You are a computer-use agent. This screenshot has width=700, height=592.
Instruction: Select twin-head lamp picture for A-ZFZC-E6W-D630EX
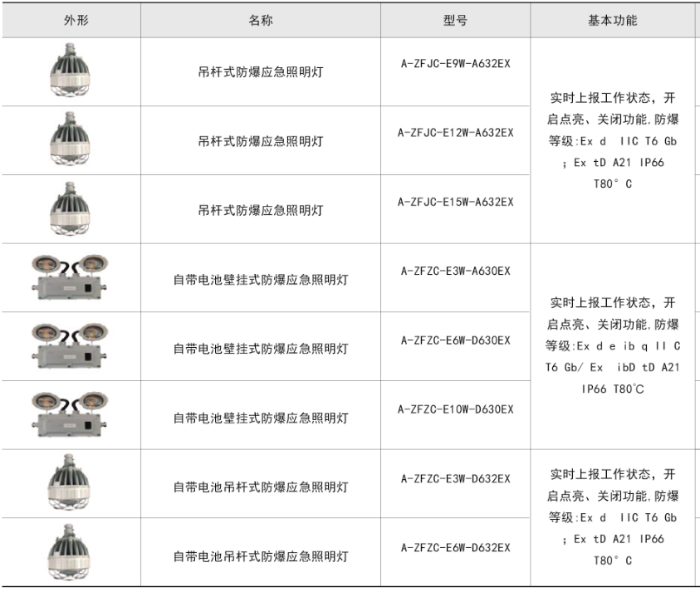(x=69, y=347)
